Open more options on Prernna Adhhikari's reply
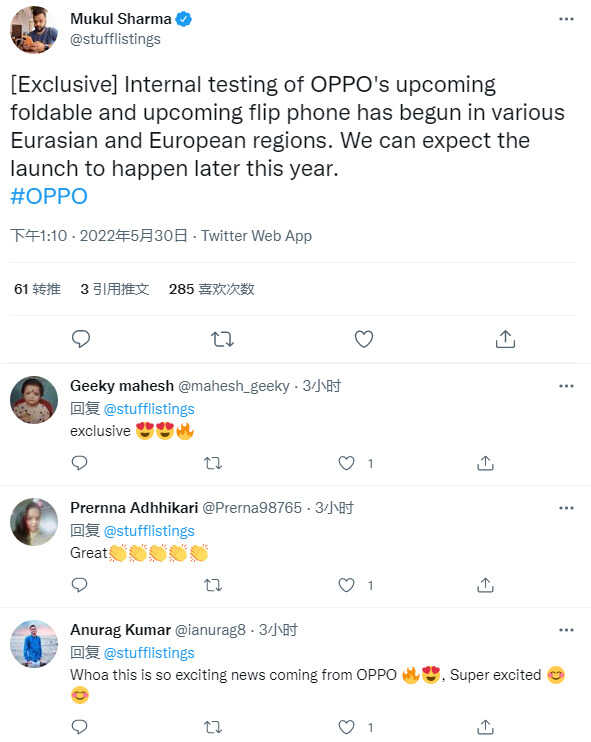 pos(566,508)
